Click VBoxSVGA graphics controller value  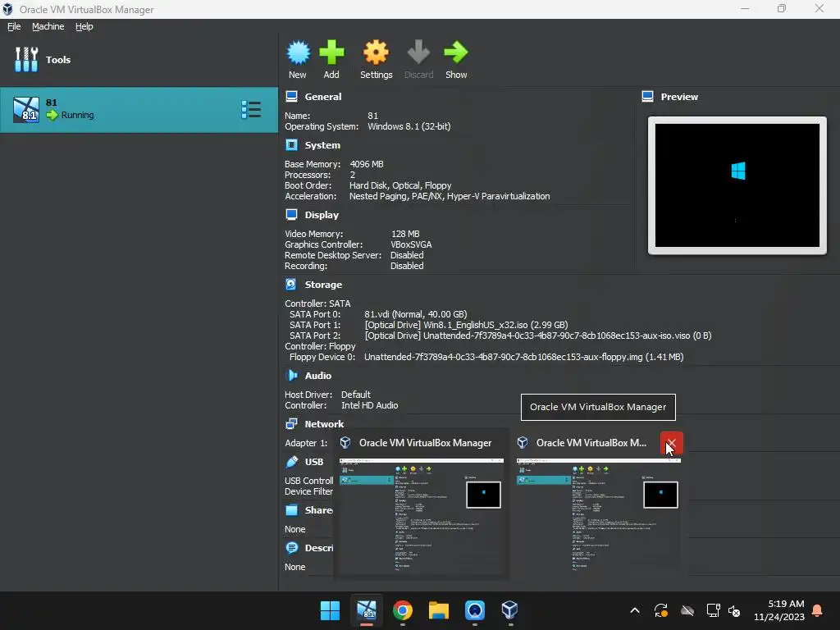pyautogui.click(x=411, y=244)
